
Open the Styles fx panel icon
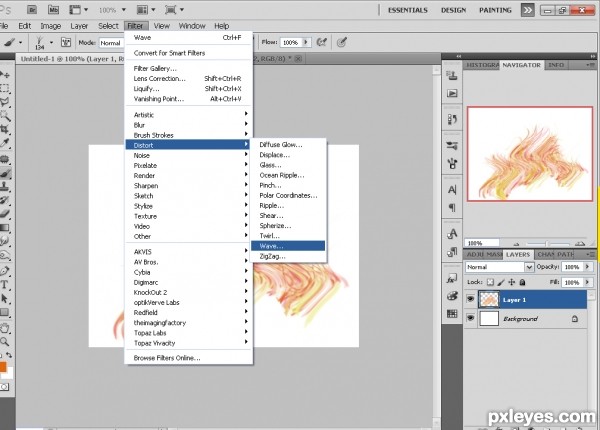452,279
